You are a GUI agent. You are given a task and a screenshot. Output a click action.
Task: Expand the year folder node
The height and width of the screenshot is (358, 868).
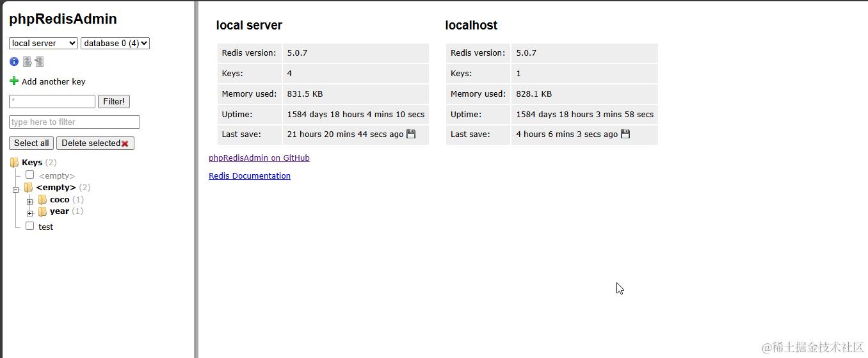(29, 213)
